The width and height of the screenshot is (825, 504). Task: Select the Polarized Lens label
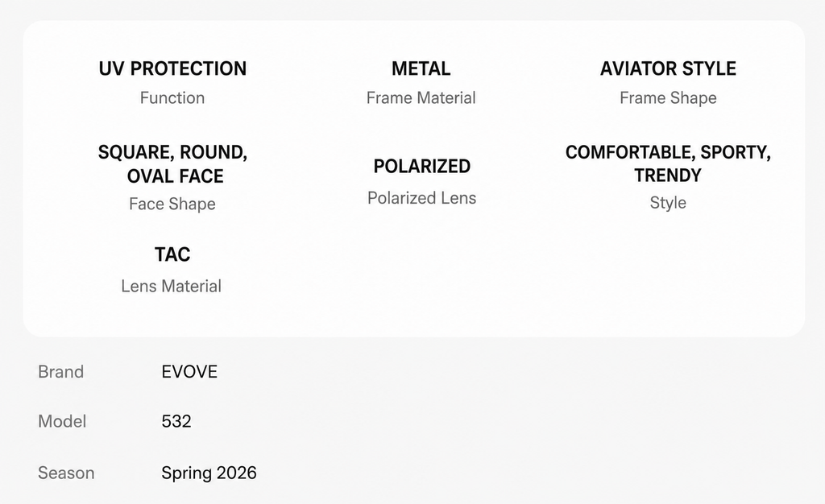[421, 198]
